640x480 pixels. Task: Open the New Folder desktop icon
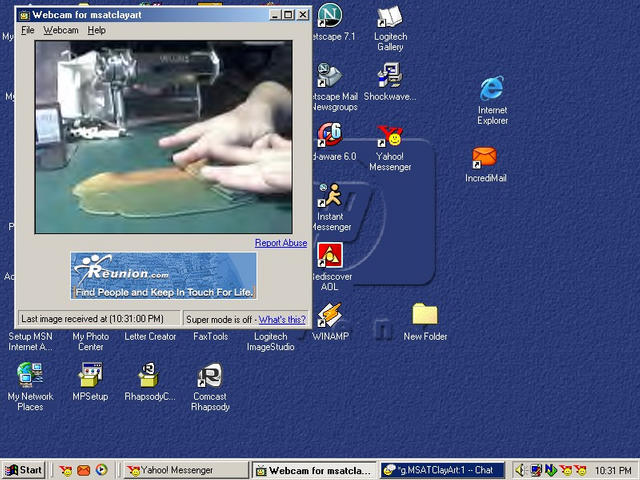[x=425, y=314]
